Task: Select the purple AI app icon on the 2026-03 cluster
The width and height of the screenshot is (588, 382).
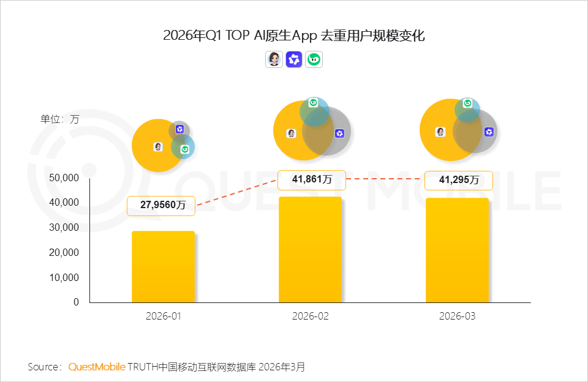Action: click(x=489, y=131)
